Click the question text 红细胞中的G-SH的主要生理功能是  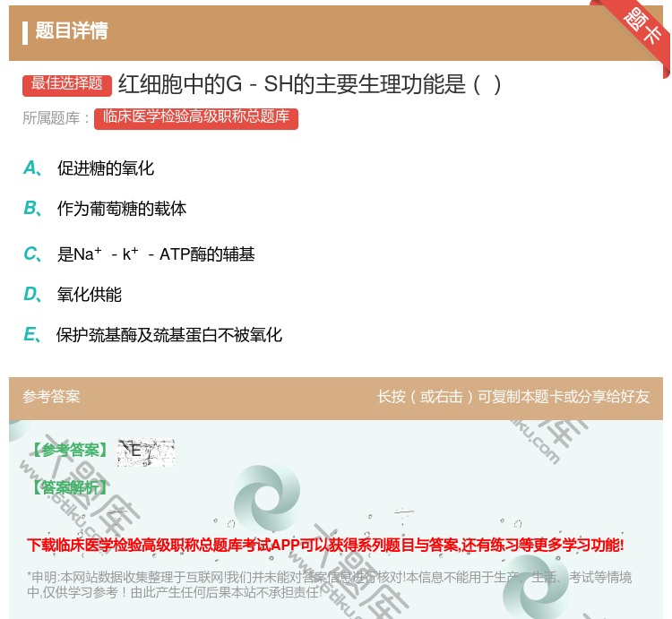(x=309, y=84)
